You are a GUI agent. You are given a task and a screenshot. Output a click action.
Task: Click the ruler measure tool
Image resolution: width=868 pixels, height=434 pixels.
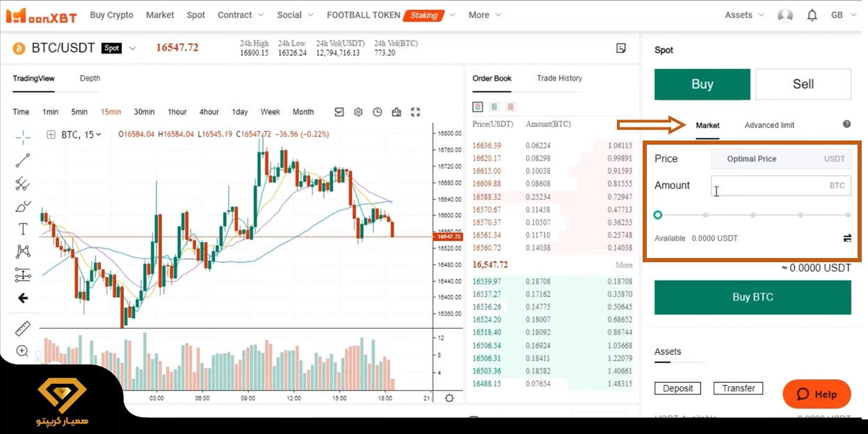[23, 328]
